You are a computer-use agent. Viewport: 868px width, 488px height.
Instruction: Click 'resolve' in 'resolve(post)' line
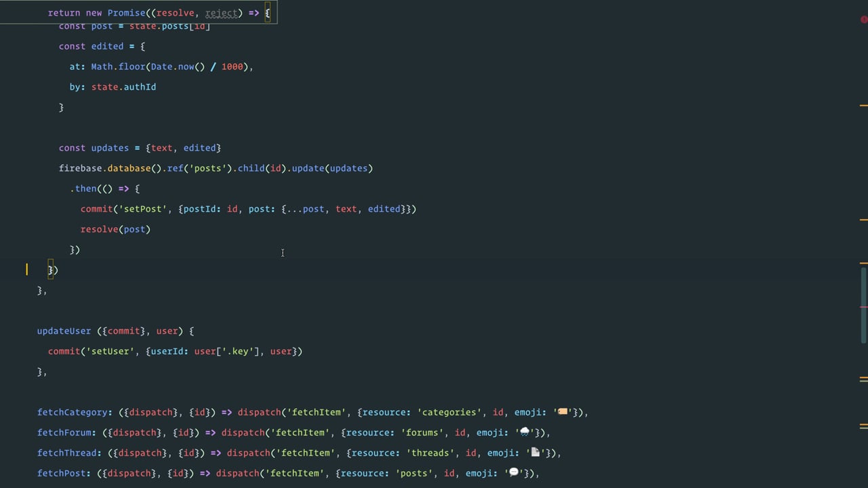(x=100, y=229)
